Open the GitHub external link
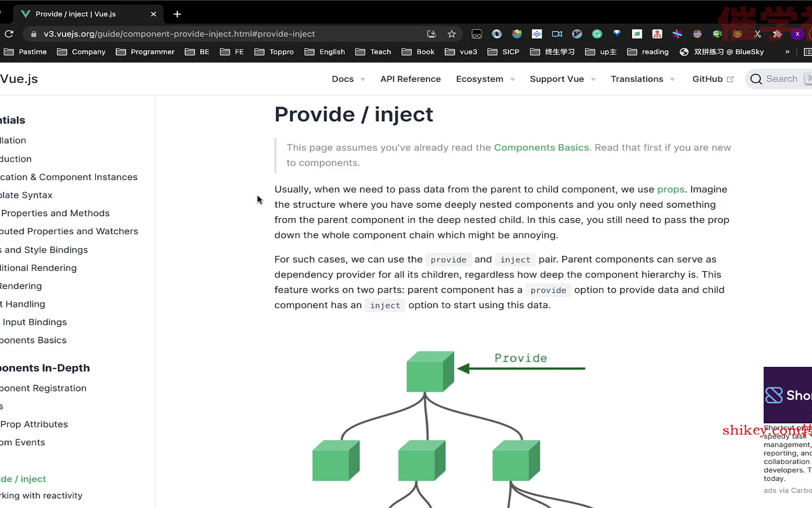The width and height of the screenshot is (812, 508). pyautogui.click(x=712, y=79)
